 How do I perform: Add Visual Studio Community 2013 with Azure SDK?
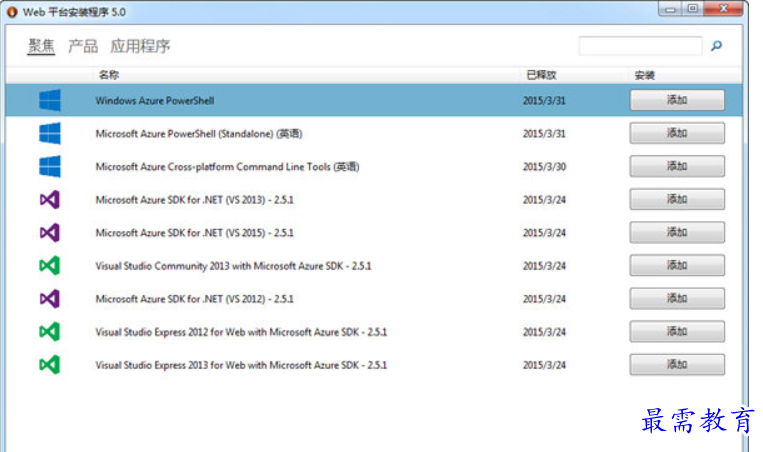tap(677, 266)
